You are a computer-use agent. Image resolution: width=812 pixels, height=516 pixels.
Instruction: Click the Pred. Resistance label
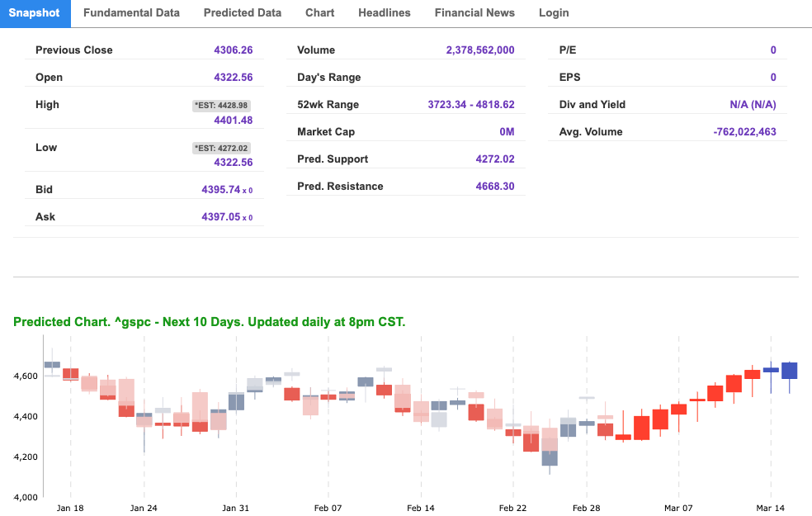pyautogui.click(x=340, y=187)
